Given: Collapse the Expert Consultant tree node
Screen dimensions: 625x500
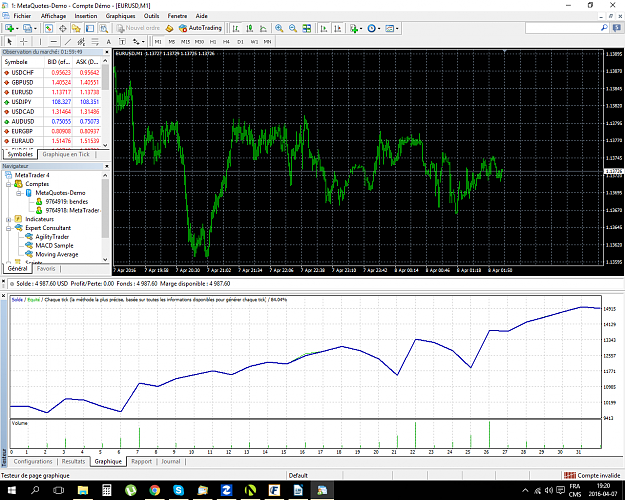Looking at the screenshot, I should (x=8, y=228).
